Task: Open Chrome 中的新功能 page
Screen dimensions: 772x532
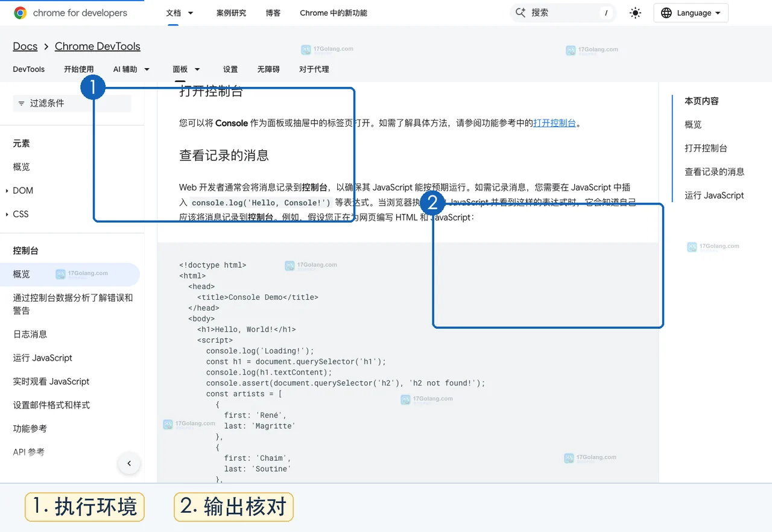Action: [334, 13]
